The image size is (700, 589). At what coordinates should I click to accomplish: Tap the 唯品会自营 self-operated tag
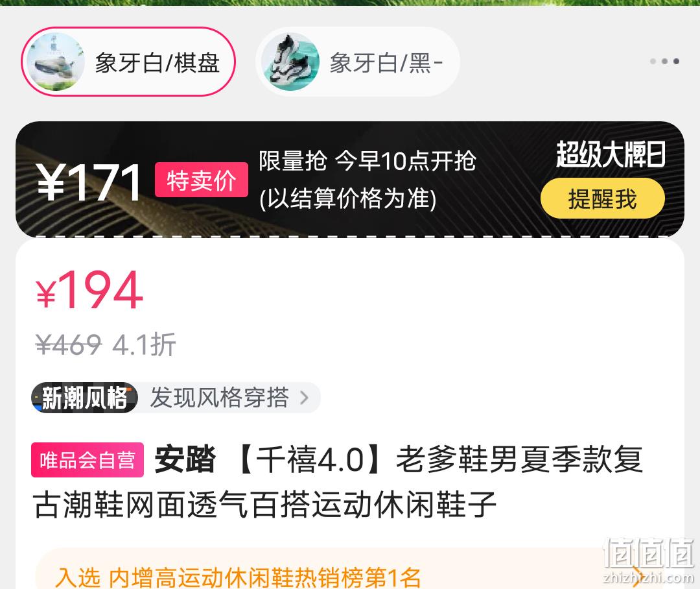[87, 460]
